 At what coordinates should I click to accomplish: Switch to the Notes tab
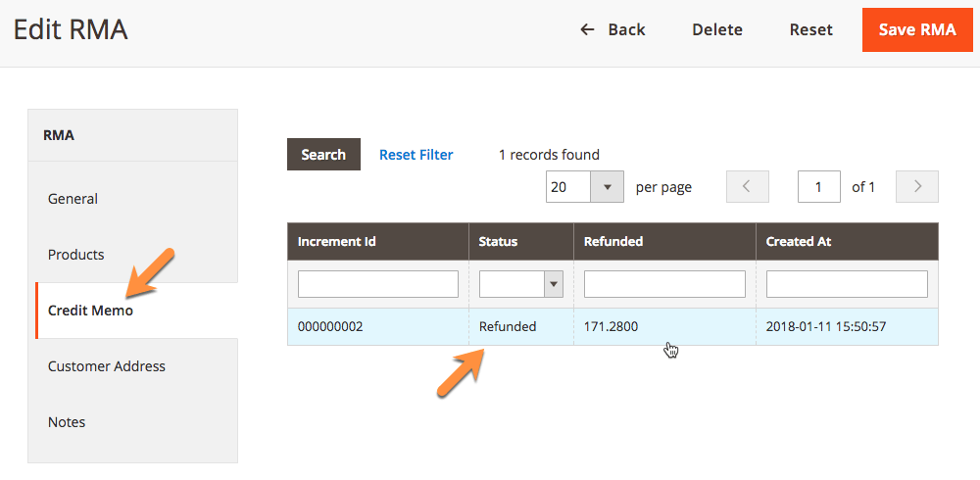[x=67, y=422]
